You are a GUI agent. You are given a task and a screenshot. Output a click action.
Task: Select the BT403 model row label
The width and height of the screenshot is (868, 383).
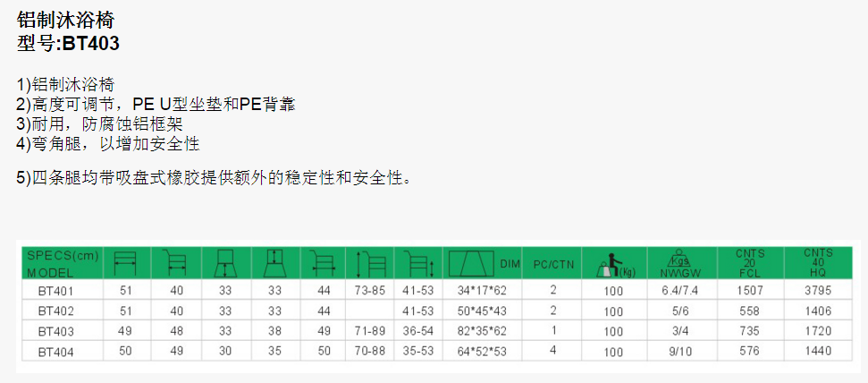(x=55, y=331)
